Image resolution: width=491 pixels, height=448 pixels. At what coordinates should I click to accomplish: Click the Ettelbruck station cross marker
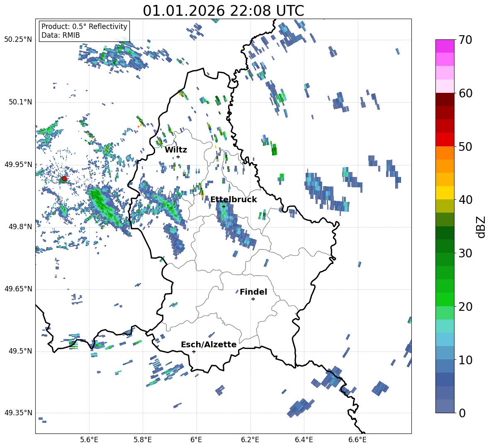(x=224, y=206)
